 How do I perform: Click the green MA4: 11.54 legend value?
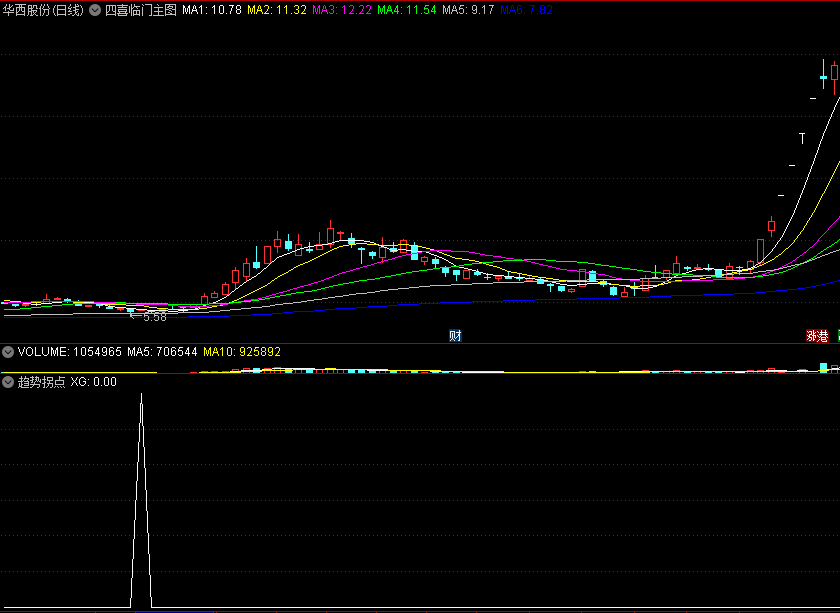[x=407, y=10]
